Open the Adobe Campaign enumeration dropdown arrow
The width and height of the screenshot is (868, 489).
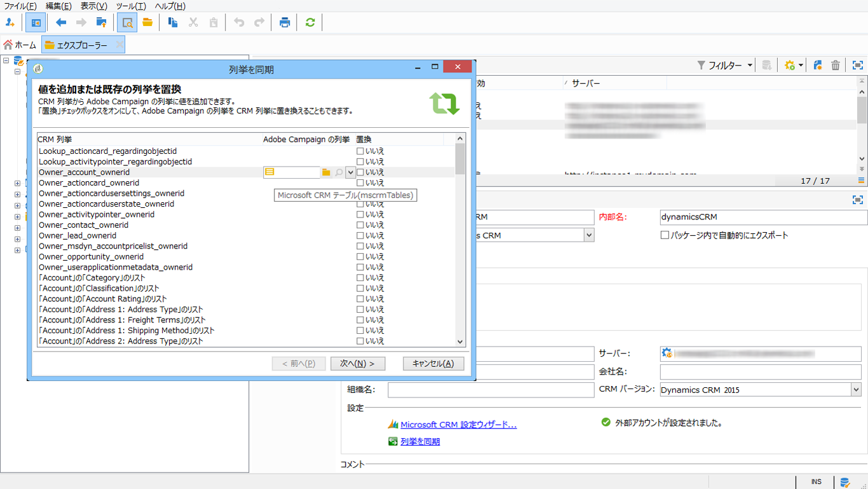click(350, 172)
